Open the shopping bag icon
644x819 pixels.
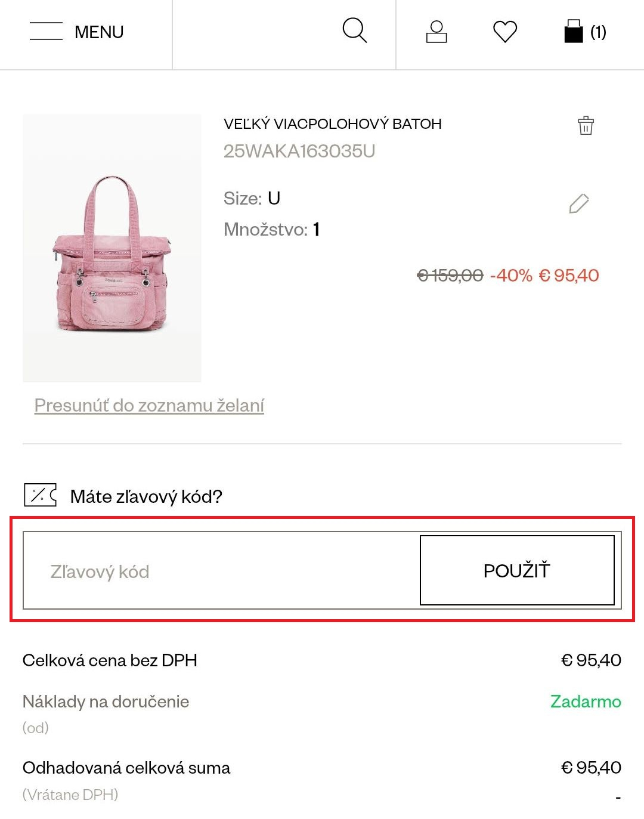(573, 32)
